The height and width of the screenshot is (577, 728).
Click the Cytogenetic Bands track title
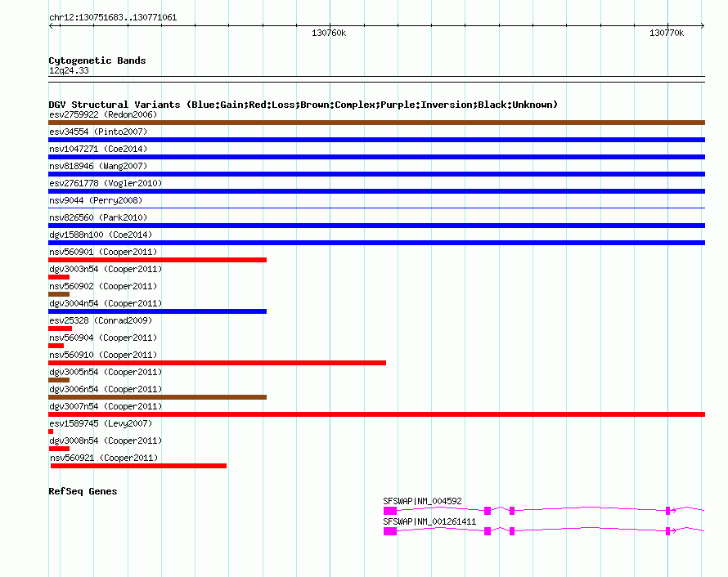point(97,60)
